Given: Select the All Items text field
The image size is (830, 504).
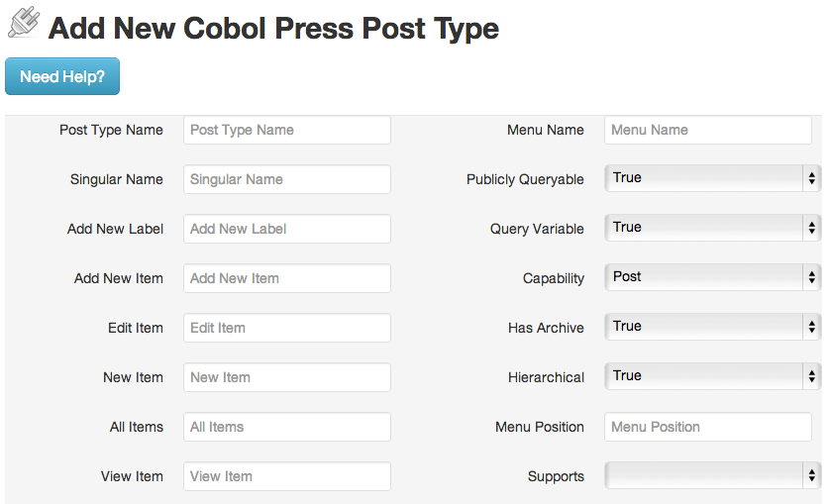Looking at the screenshot, I should (x=287, y=427).
